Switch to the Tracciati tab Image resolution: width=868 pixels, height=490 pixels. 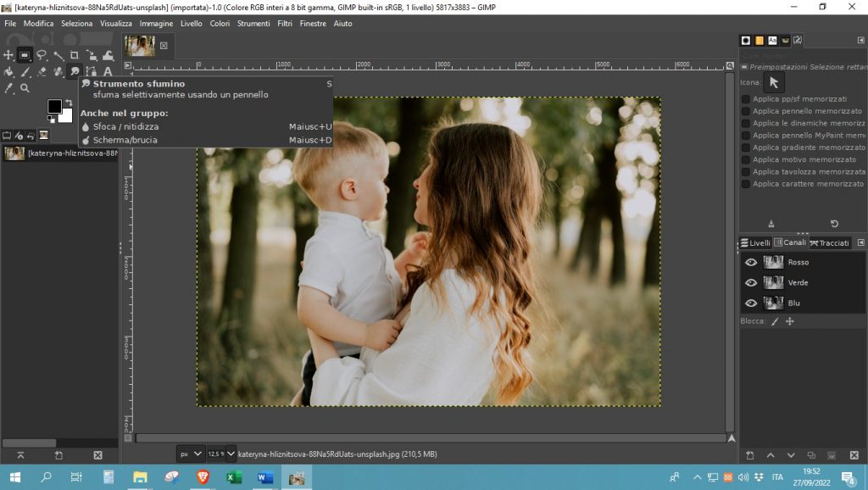pyautogui.click(x=832, y=242)
